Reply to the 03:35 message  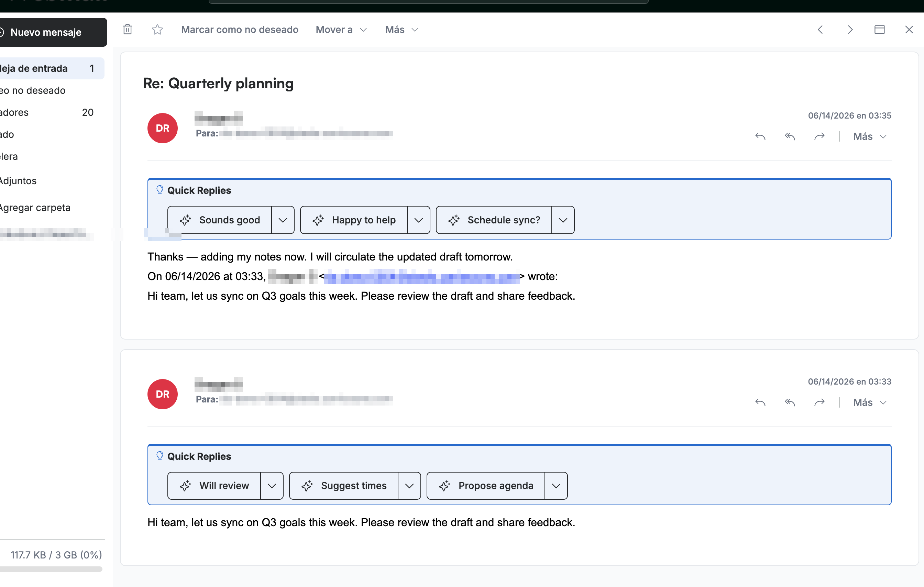click(760, 136)
